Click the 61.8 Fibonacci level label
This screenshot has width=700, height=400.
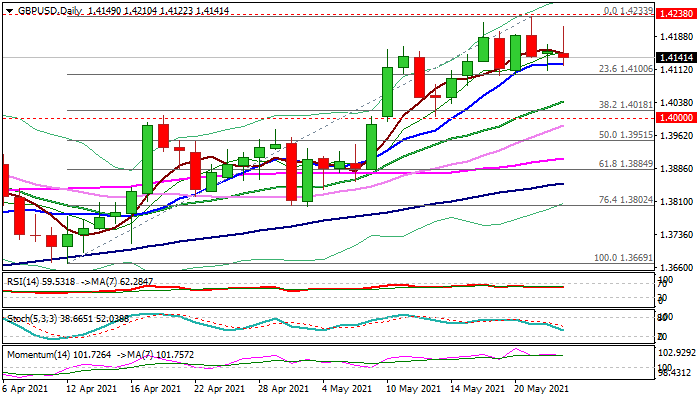tap(626, 163)
